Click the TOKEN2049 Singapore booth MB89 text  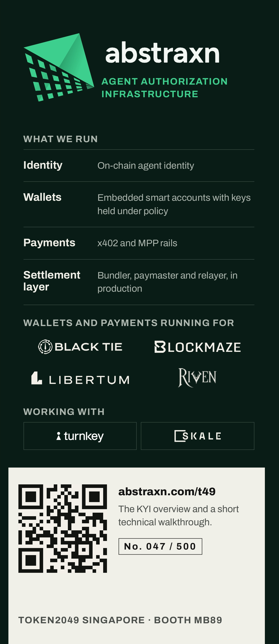click(120, 620)
